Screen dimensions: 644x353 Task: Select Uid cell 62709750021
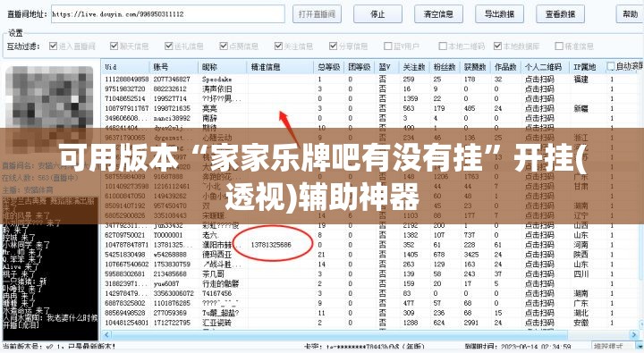125,235
